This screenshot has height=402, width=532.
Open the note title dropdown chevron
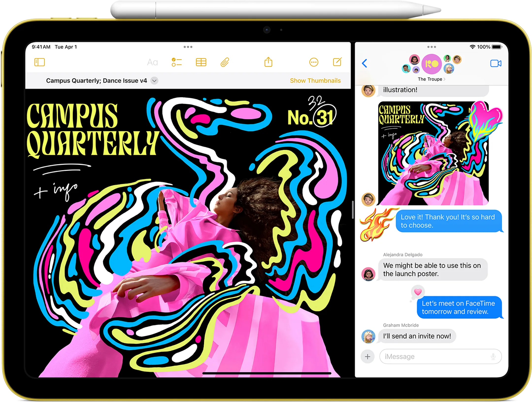(x=154, y=80)
